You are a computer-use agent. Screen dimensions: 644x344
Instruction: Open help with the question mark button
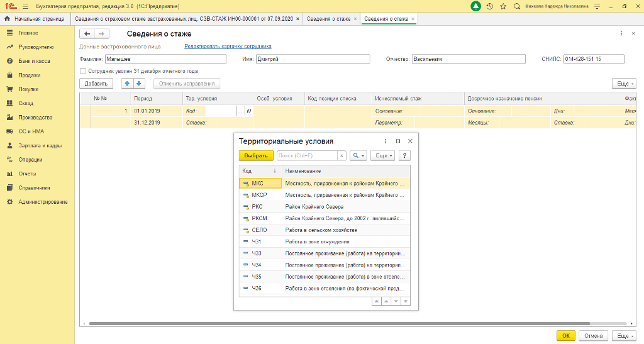[406, 155]
